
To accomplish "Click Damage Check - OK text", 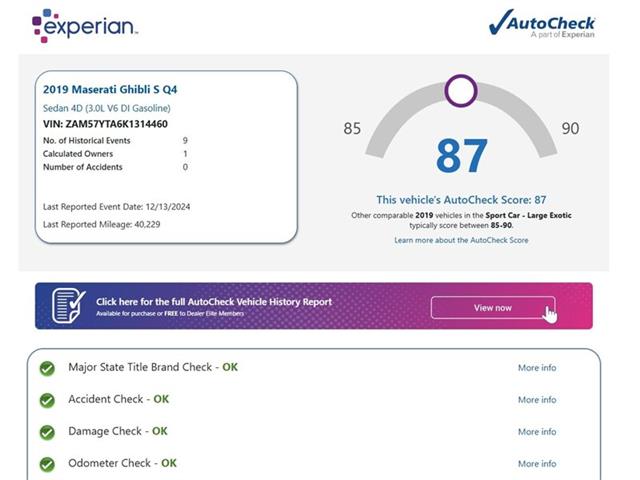I will [x=118, y=431].
